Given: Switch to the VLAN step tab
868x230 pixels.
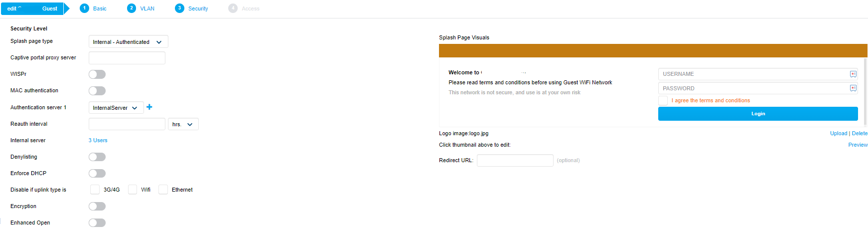Looking at the screenshot, I should (147, 8).
